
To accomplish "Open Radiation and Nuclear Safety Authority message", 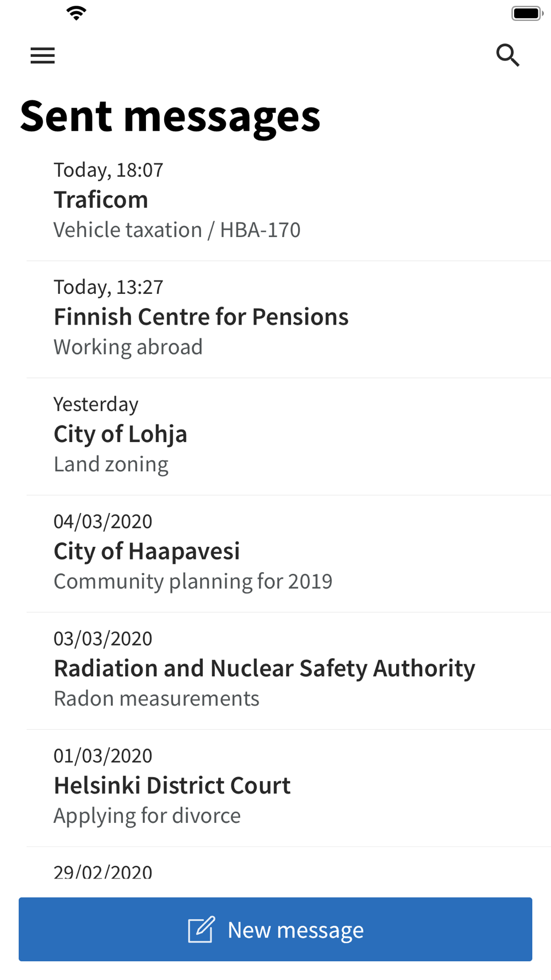I will coord(264,669).
